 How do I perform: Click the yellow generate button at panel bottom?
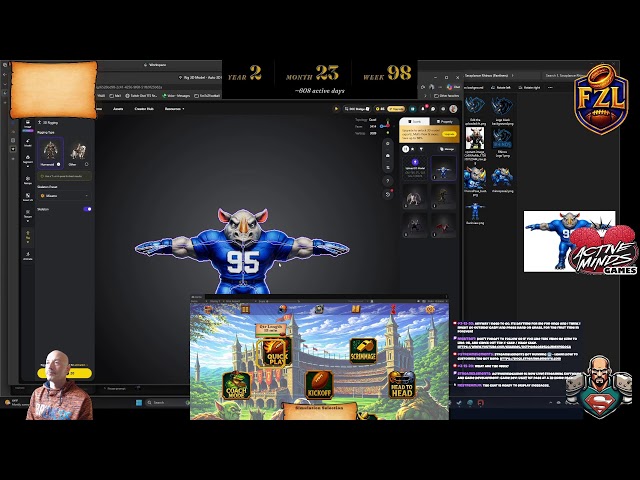click(64, 373)
